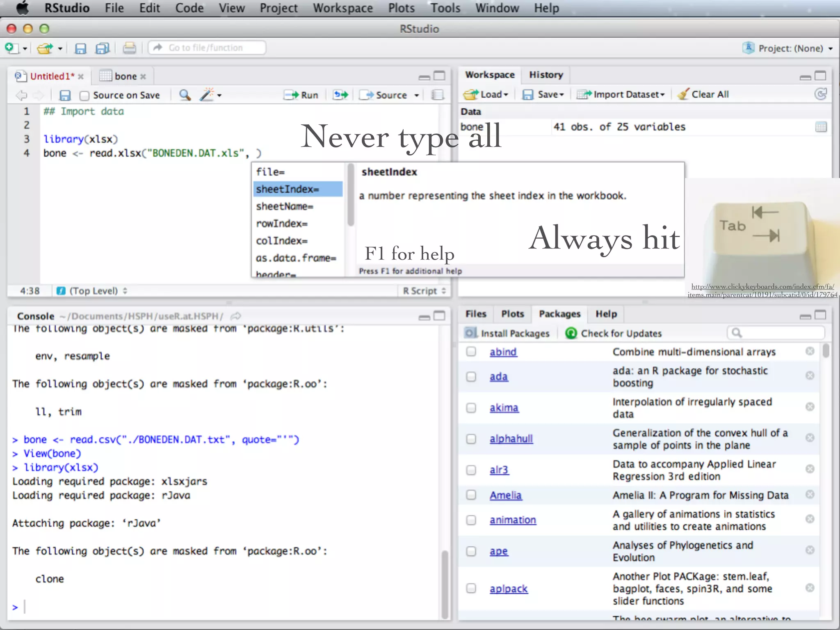Click the console directory arrow icon

pos(236,316)
